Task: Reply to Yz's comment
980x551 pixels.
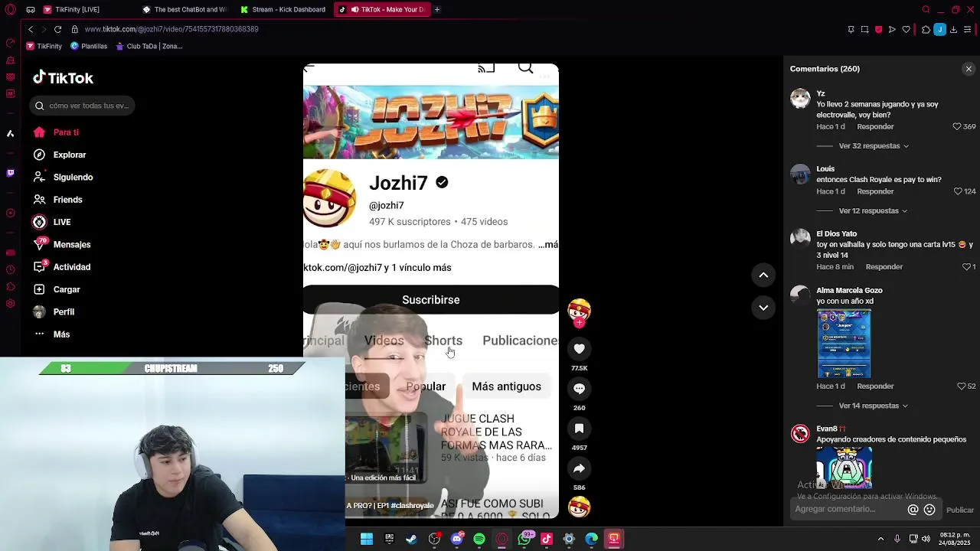Action: (875, 126)
